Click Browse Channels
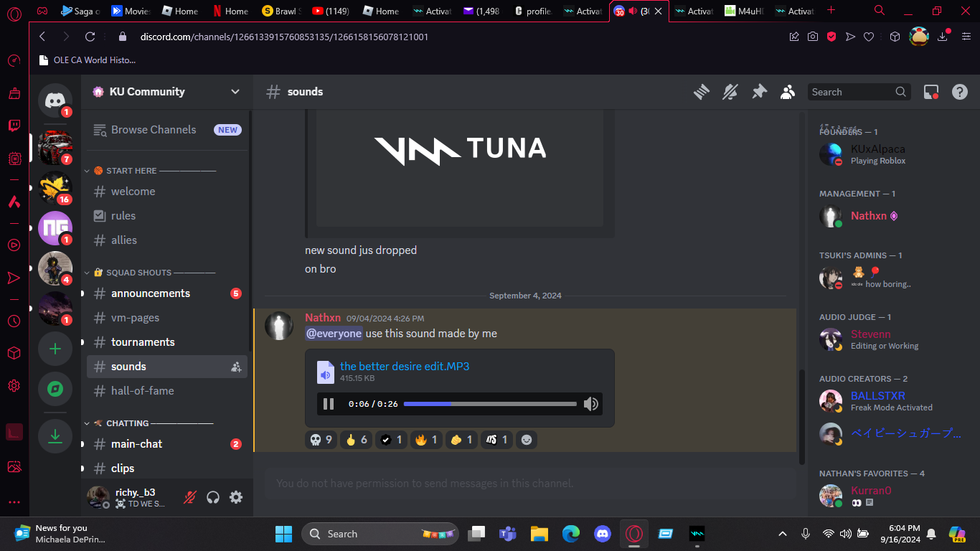This screenshot has height=551, width=980. click(x=167, y=130)
